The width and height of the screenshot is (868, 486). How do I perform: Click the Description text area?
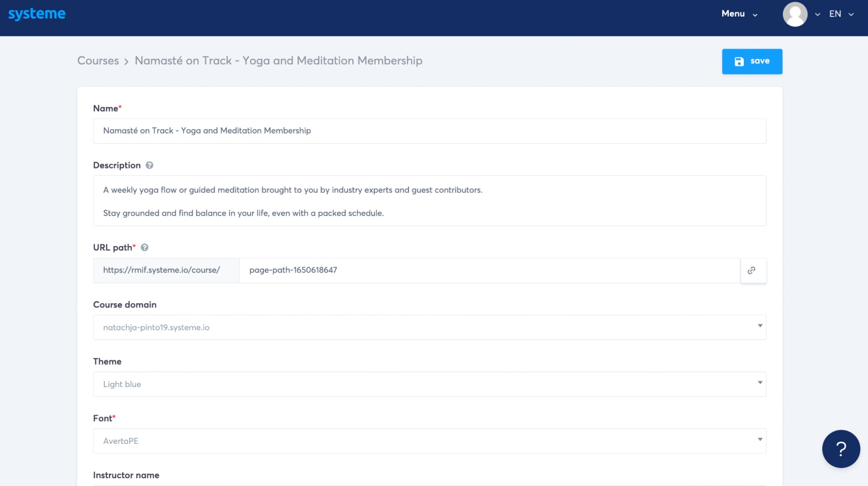(x=429, y=201)
